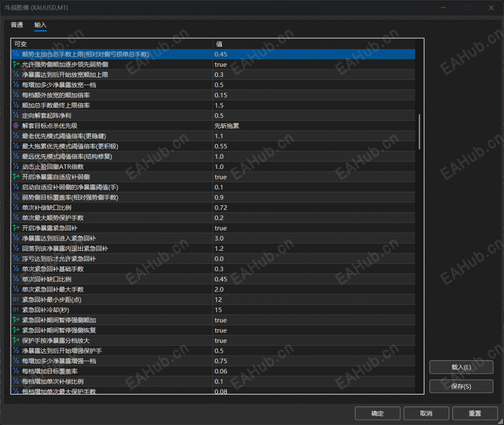Confirm with the 确定 button
The image size is (504, 425).
click(378, 413)
